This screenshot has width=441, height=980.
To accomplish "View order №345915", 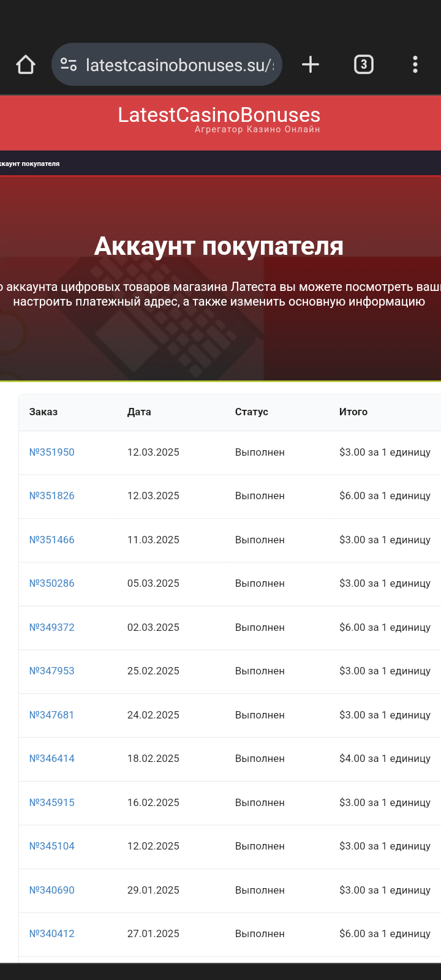I will [x=52, y=803].
